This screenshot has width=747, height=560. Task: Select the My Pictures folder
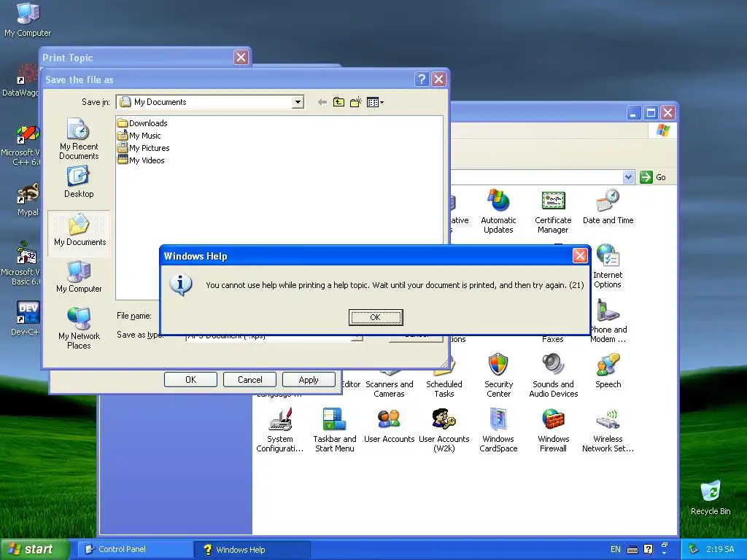[x=144, y=148]
